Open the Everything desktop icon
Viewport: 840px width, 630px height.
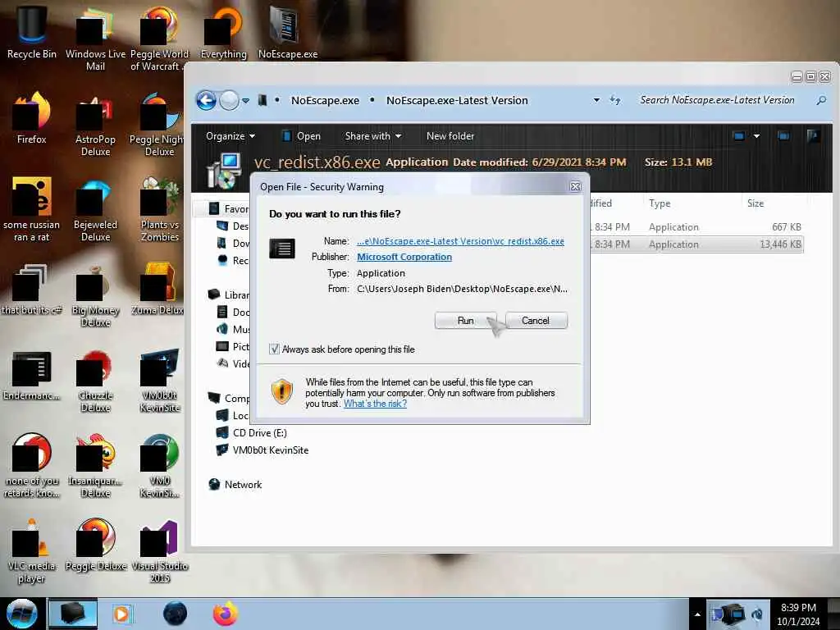[223, 32]
